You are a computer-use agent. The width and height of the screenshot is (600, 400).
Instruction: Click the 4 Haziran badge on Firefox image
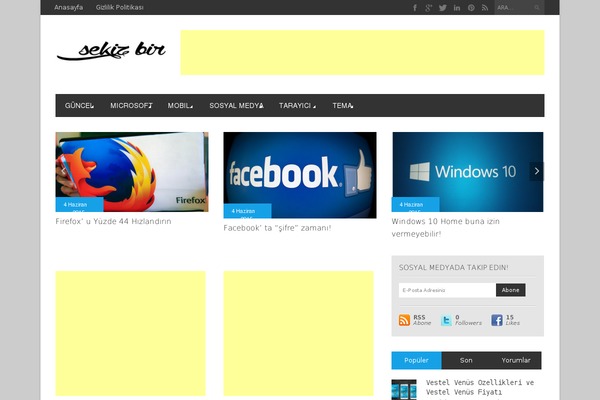pos(79,205)
